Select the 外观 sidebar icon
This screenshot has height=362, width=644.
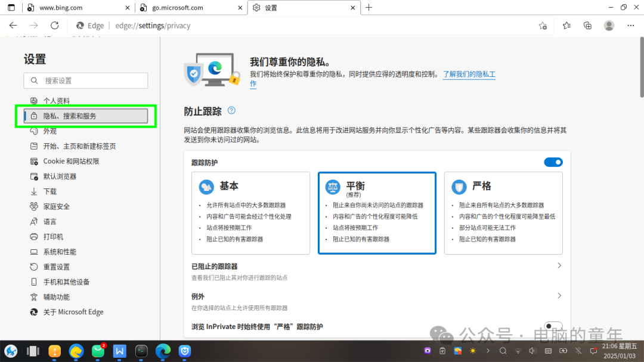[x=34, y=131]
